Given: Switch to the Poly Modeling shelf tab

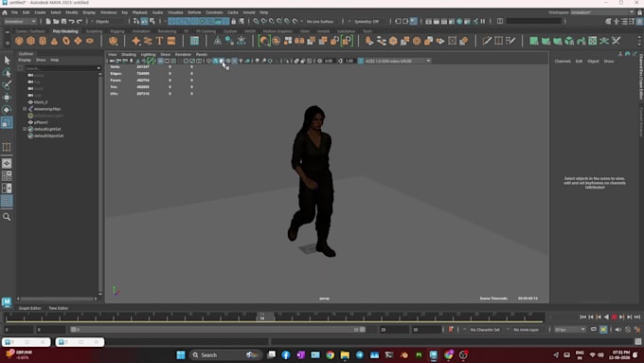Looking at the screenshot, I should tap(65, 31).
